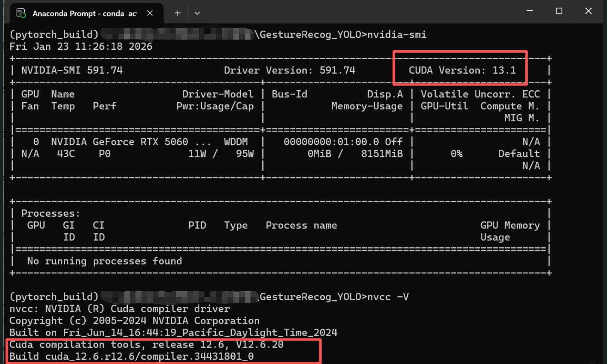Click the 8151MiB total memory value

pyautogui.click(x=382, y=154)
